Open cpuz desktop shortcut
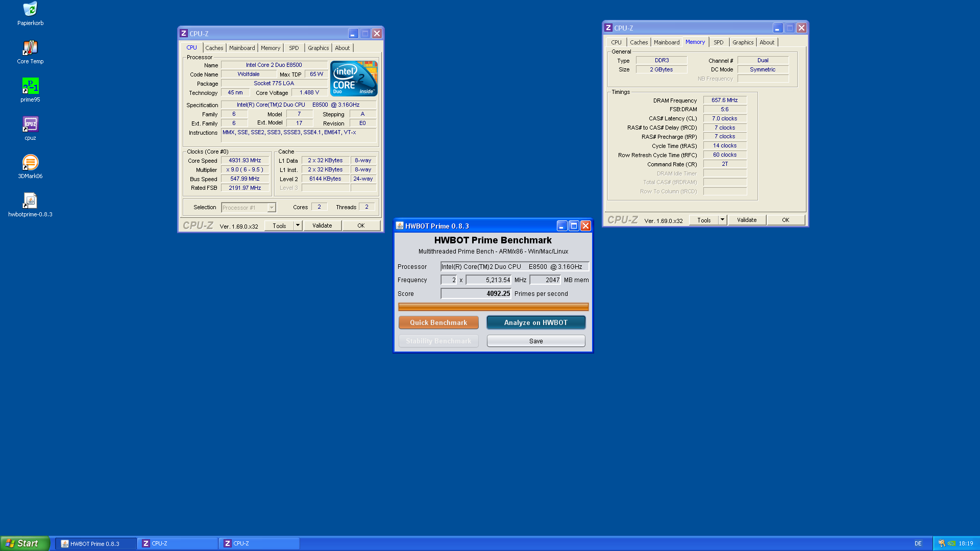980x551 pixels. point(30,129)
